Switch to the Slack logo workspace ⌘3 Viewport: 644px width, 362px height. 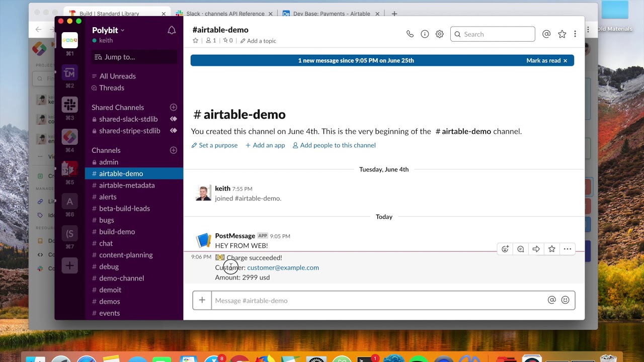[x=70, y=105]
